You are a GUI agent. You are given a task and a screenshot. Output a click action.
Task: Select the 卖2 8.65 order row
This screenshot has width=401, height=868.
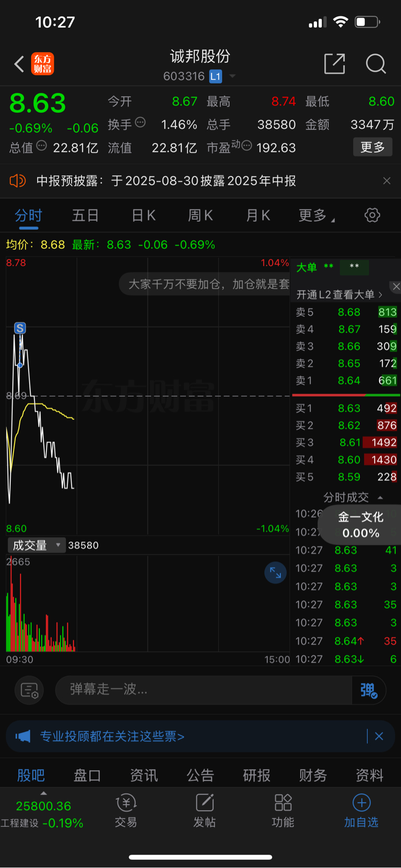click(346, 363)
